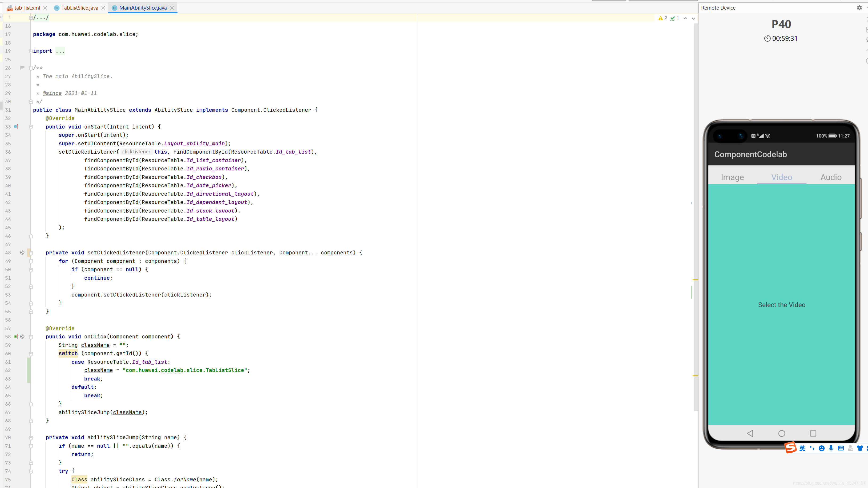Collapse the for loop at line 49

point(31,261)
